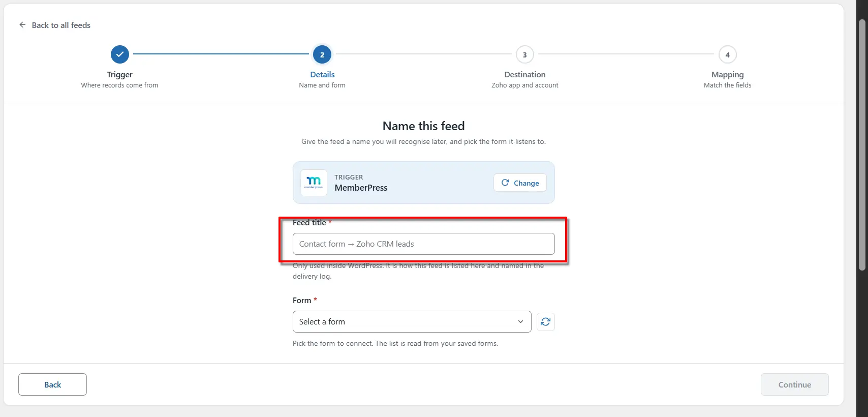Click the TRIGGER caption above MemberPress
The image size is (868, 417).
[x=349, y=177]
